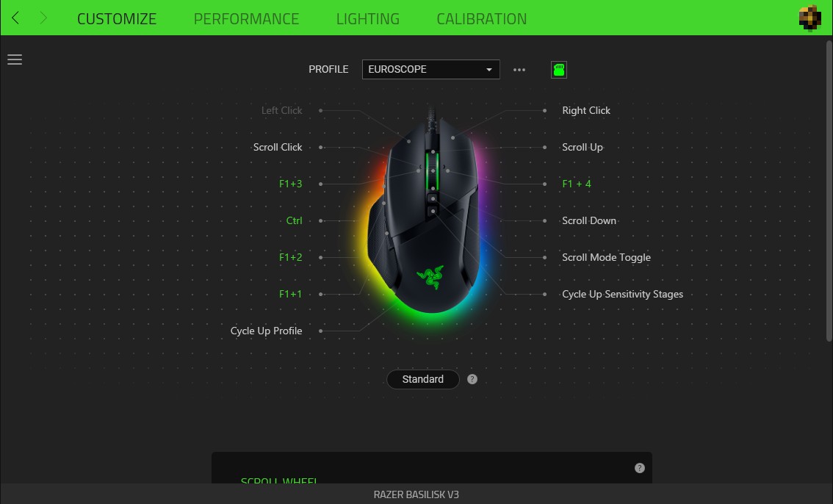Switch to the Performance tab
Viewport: 833px width, 504px height.
(x=246, y=18)
